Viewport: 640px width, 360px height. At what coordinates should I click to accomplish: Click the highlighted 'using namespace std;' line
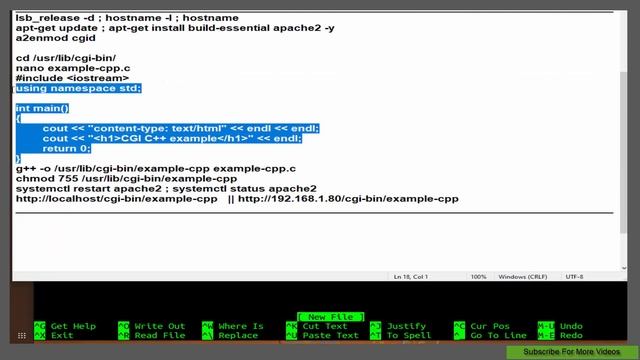(x=78, y=88)
